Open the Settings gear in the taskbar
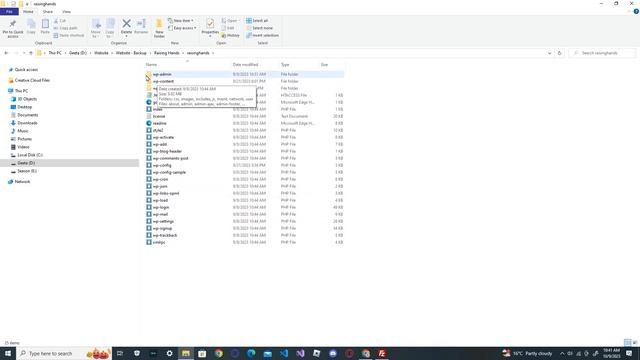The width and height of the screenshot is (640, 360). tap(169, 353)
